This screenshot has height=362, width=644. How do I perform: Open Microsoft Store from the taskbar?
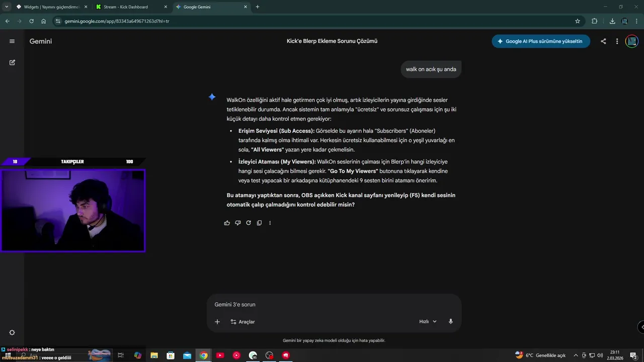[171, 355]
